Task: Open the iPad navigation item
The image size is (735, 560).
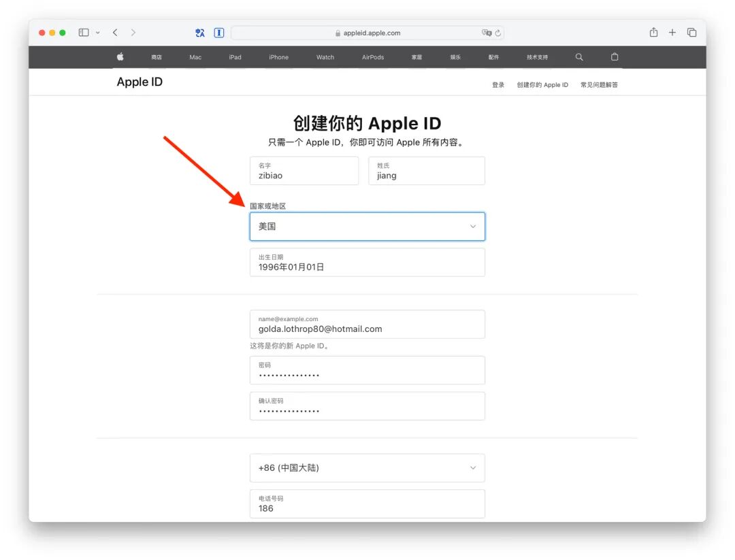Action: (235, 57)
